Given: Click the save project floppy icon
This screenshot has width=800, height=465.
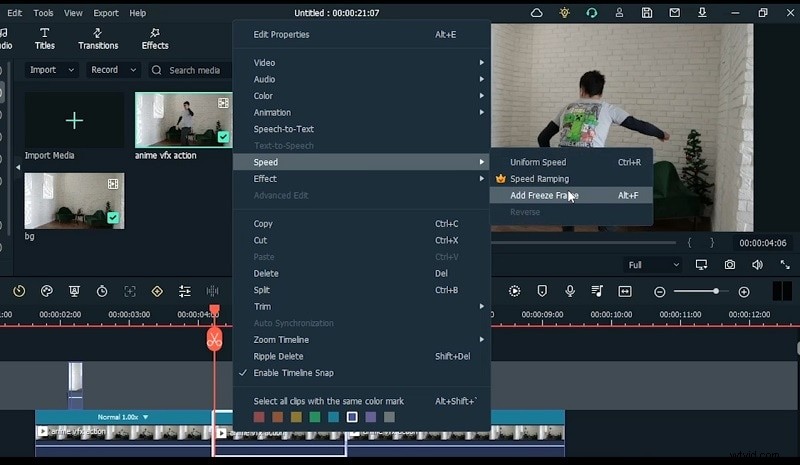Looking at the screenshot, I should point(647,13).
